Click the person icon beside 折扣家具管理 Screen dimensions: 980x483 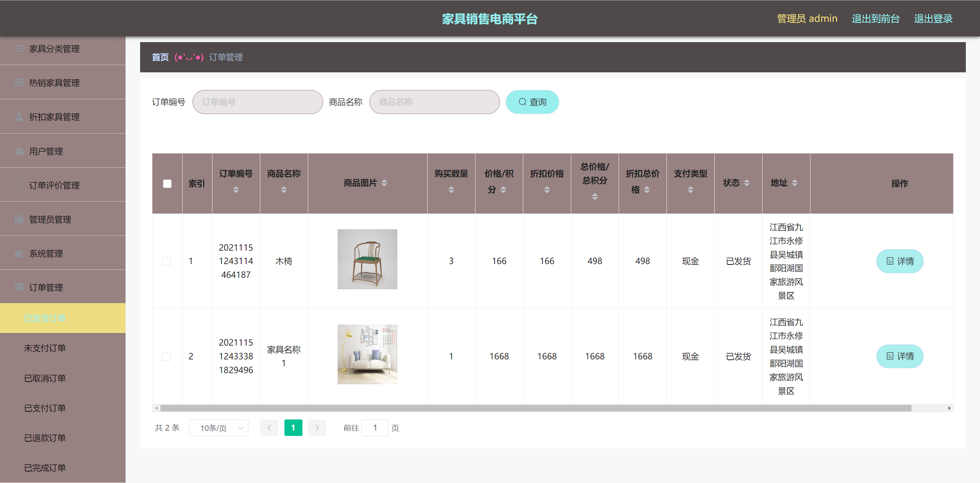click(19, 117)
